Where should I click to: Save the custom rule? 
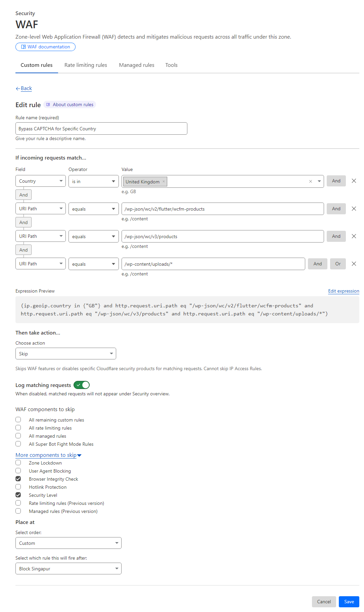[x=349, y=602]
